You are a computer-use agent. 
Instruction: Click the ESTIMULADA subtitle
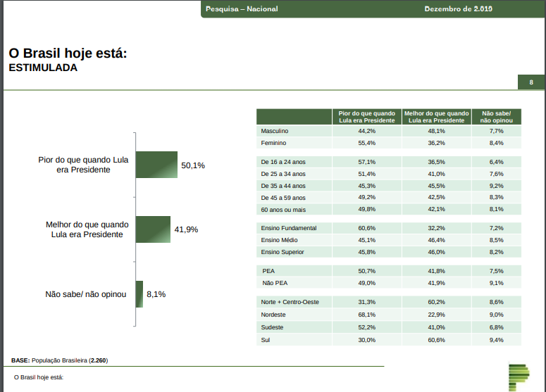(x=42, y=69)
